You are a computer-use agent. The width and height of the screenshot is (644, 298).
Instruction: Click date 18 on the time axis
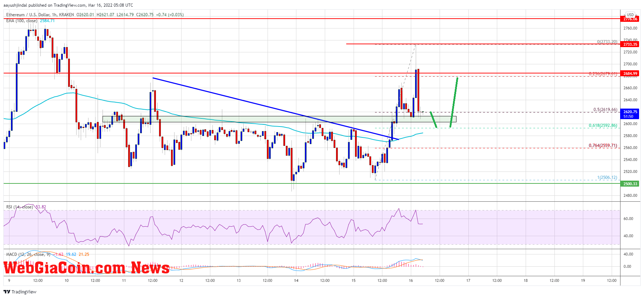(526, 280)
